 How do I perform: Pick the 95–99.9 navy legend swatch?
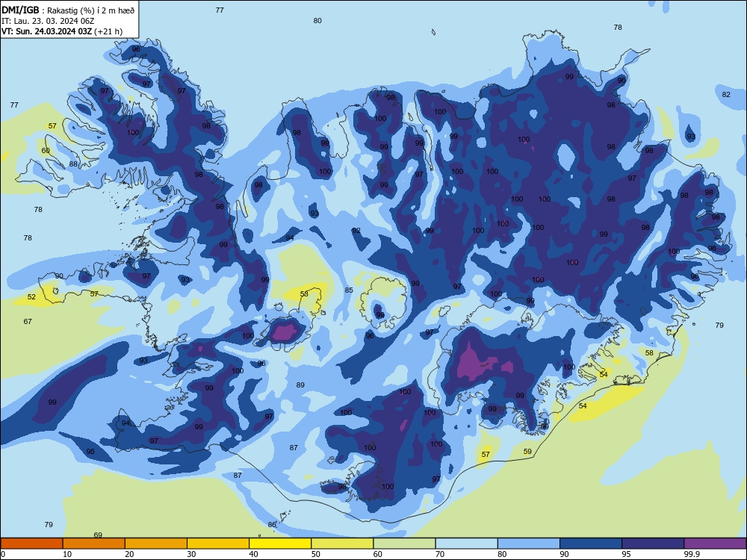point(653,544)
